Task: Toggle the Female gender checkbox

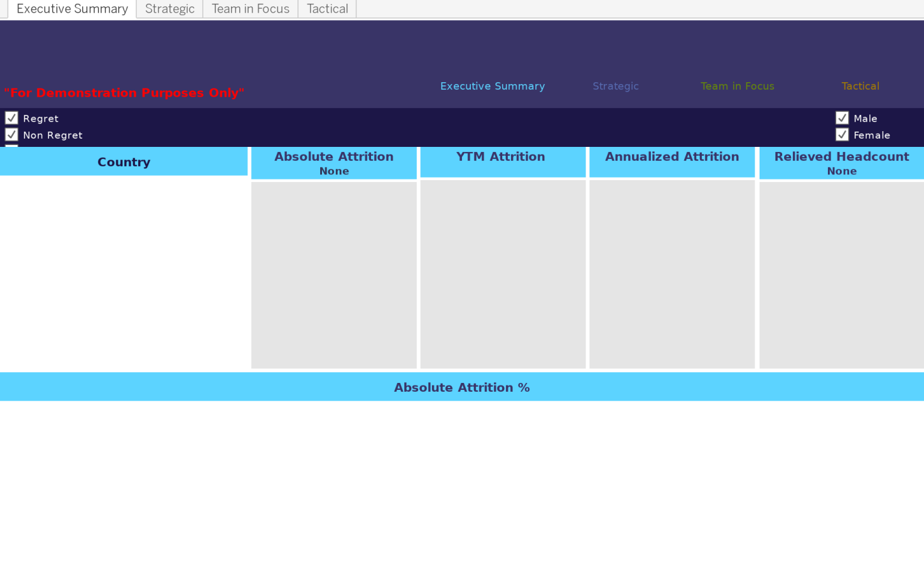Action: (842, 134)
